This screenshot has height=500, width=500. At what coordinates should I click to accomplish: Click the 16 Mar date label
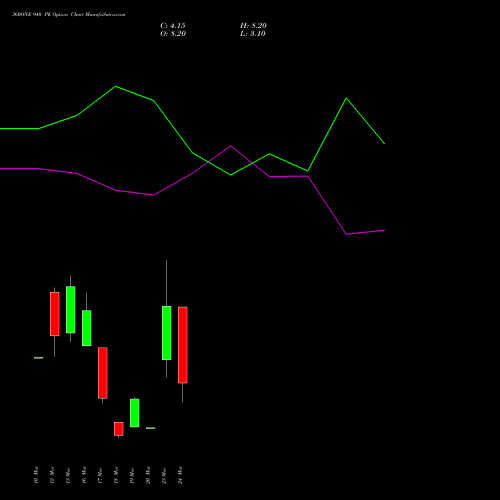(x=84, y=475)
